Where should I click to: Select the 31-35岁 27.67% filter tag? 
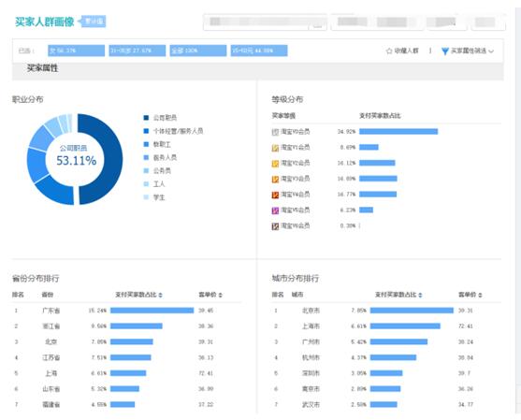coord(137,51)
